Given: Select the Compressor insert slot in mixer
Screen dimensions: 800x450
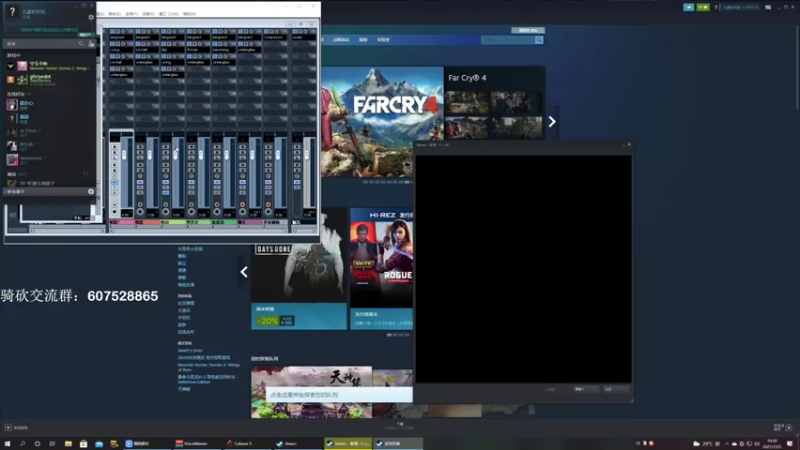Looking at the screenshot, I should (x=275, y=37).
